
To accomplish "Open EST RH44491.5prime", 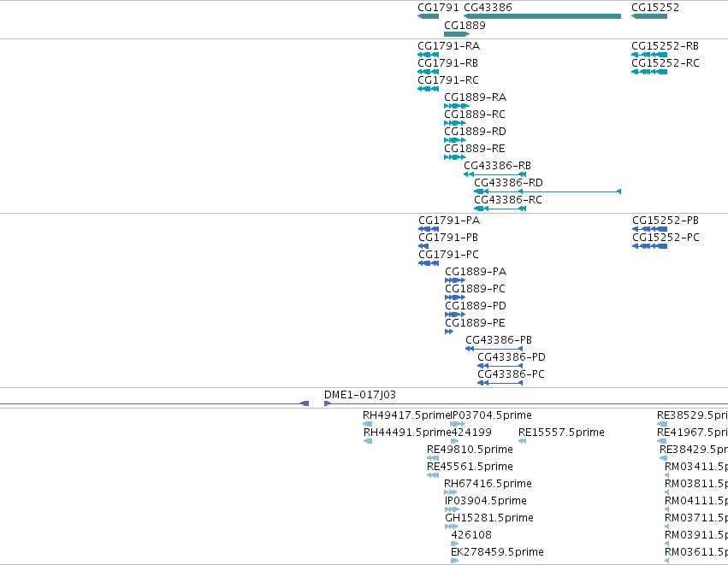I will (407, 433).
